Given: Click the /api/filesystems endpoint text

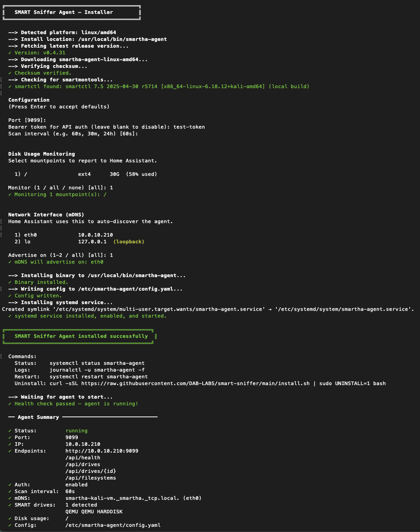Looking at the screenshot, I should [x=91, y=478].
